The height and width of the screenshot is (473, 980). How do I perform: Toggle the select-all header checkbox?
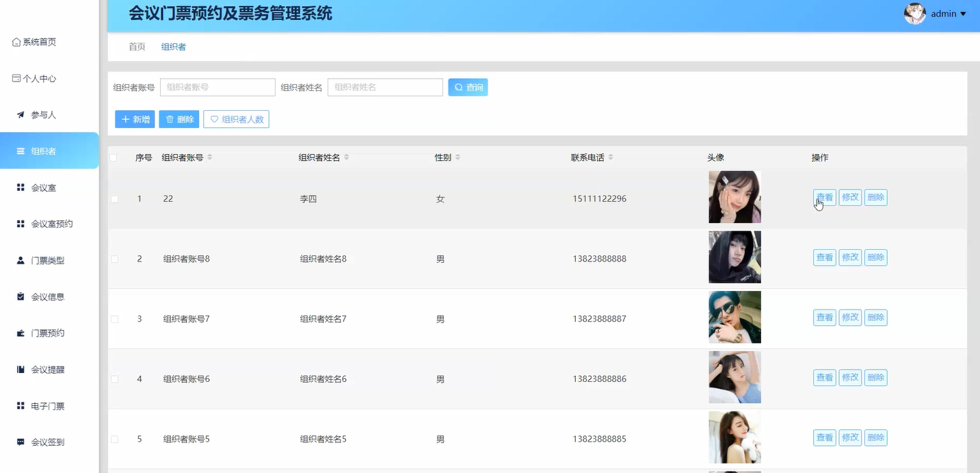click(114, 158)
